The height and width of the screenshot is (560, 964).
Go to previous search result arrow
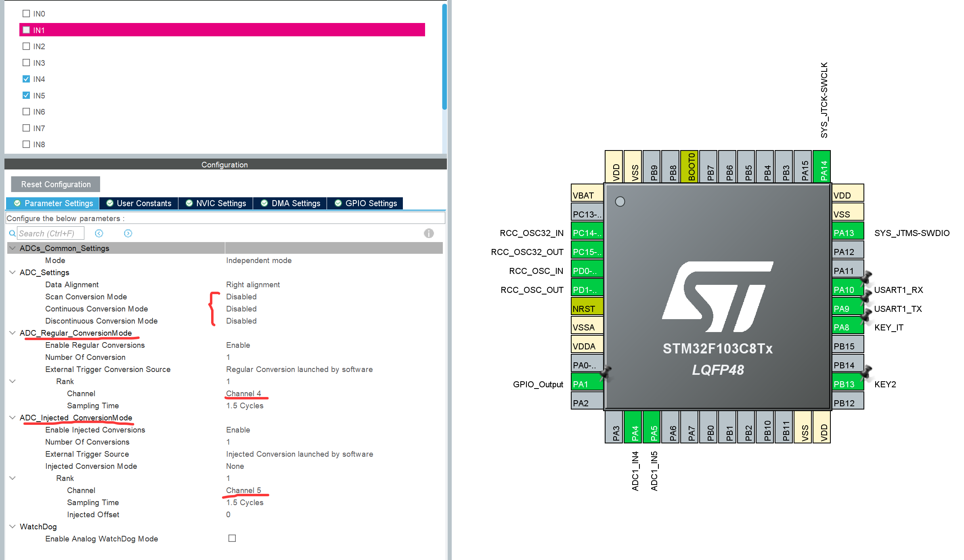(99, 233)
